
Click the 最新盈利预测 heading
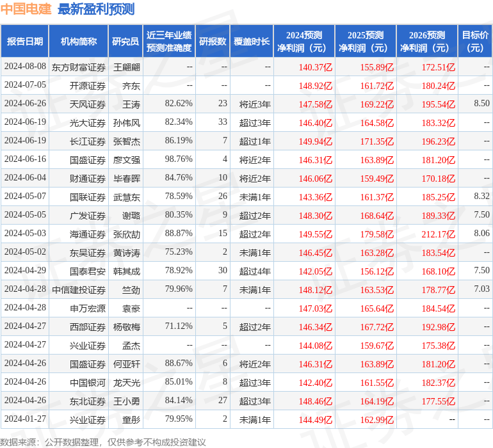(96, 9)
